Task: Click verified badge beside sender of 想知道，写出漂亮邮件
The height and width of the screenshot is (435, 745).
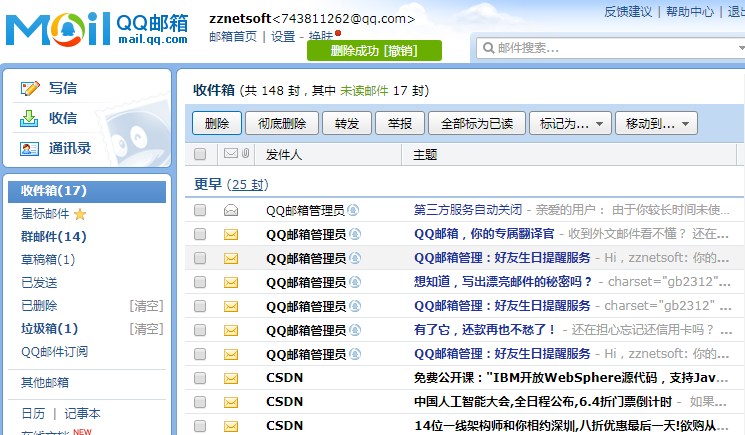Action: [355, 283]
